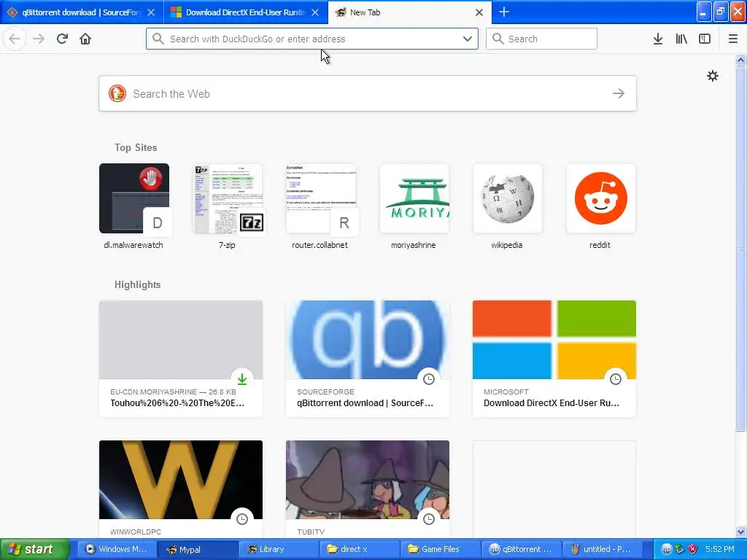
Task: Open new tab page settings gear
Action: (712, 76)
